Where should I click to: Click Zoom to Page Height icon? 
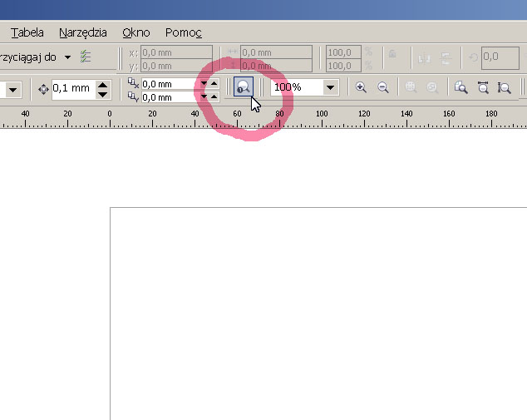504,87
